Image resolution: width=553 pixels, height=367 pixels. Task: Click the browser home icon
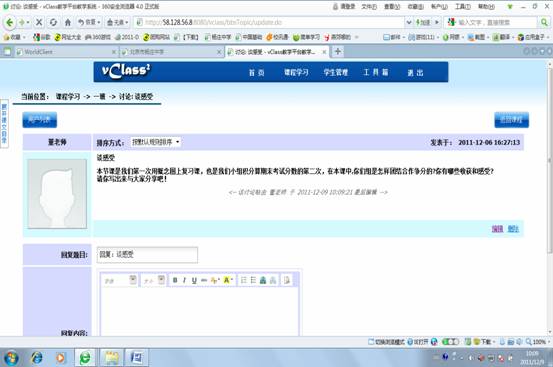click(x=68, y=22)
